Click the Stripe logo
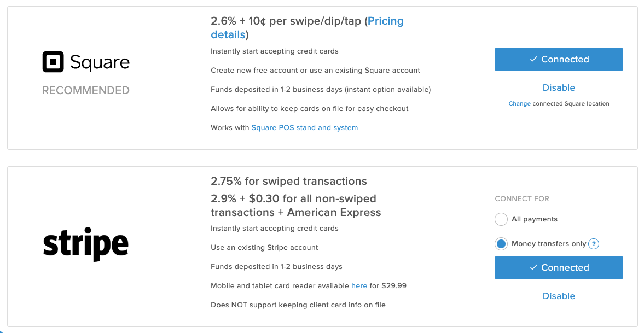The width and height of the screenshot is (644, 333). pyautogui.click(x=86, y=244)
